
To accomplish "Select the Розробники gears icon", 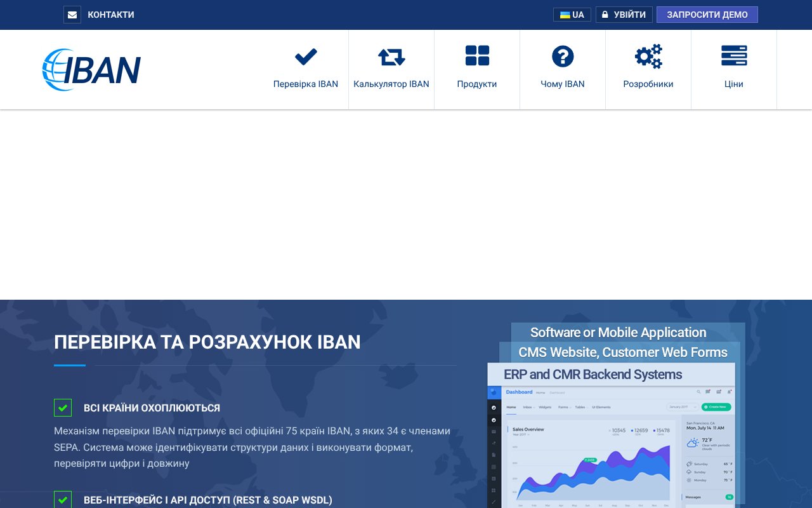I will (x=648, y=56).
